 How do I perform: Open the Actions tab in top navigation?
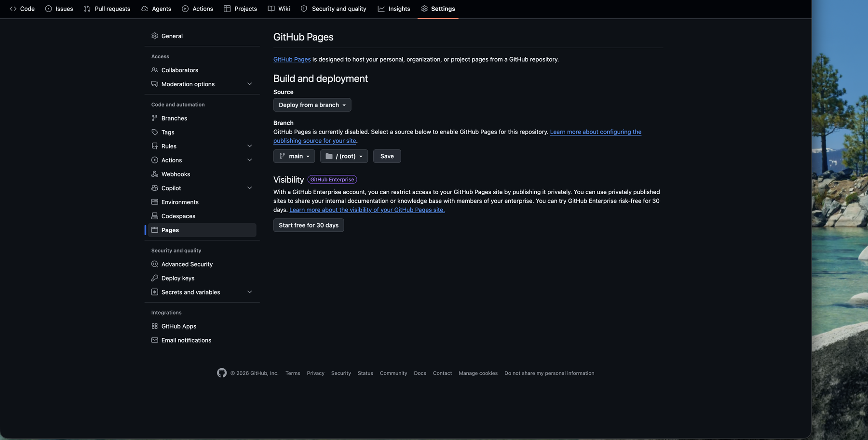(x=197, y=9)
